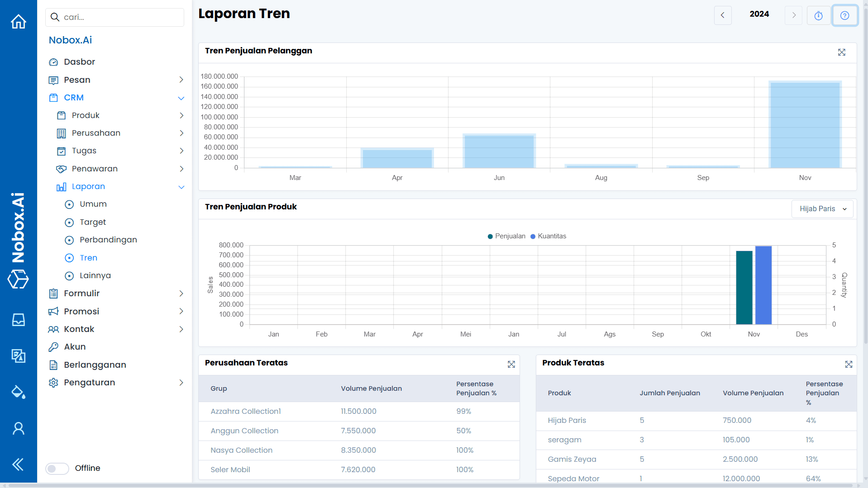Click the cari search field

[x=114, y=17]
